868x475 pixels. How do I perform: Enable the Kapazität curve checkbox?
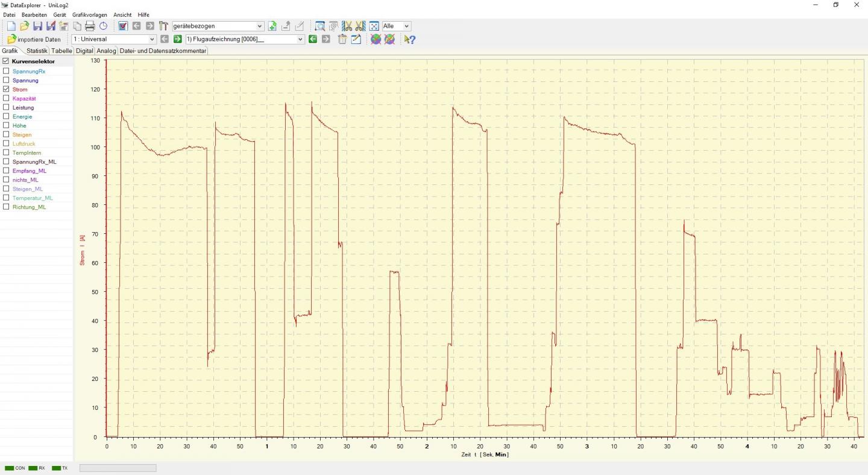click(6, 98)
